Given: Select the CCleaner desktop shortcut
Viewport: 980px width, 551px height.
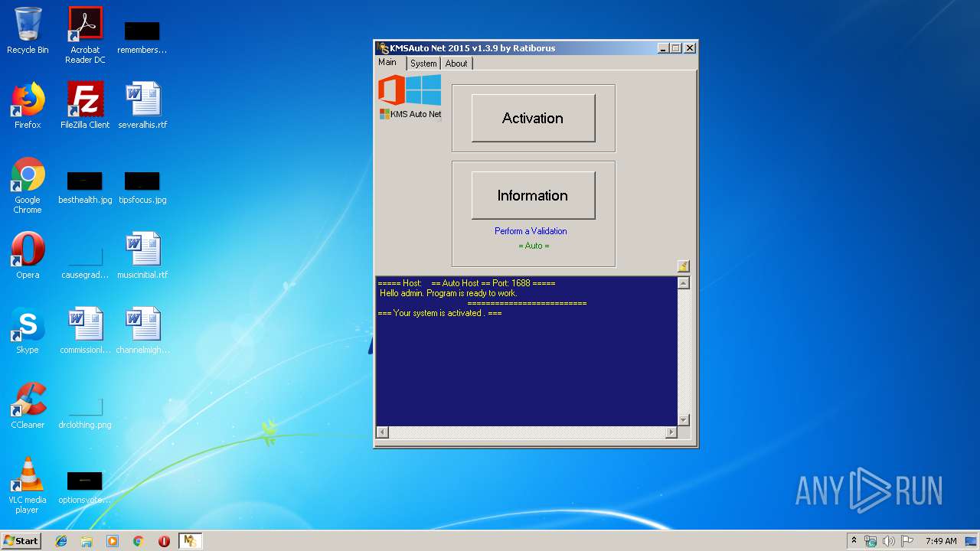Looking at the screenshot, I should (28, 406).
